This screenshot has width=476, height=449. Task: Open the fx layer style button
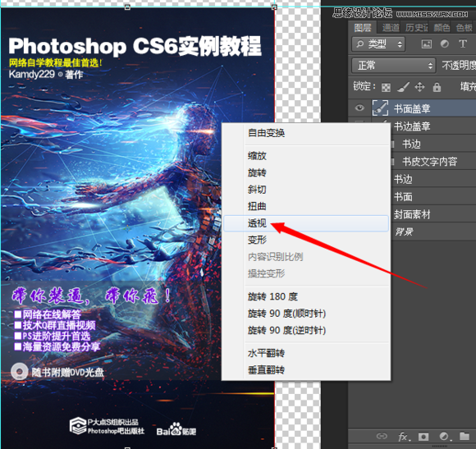[404, 437]
